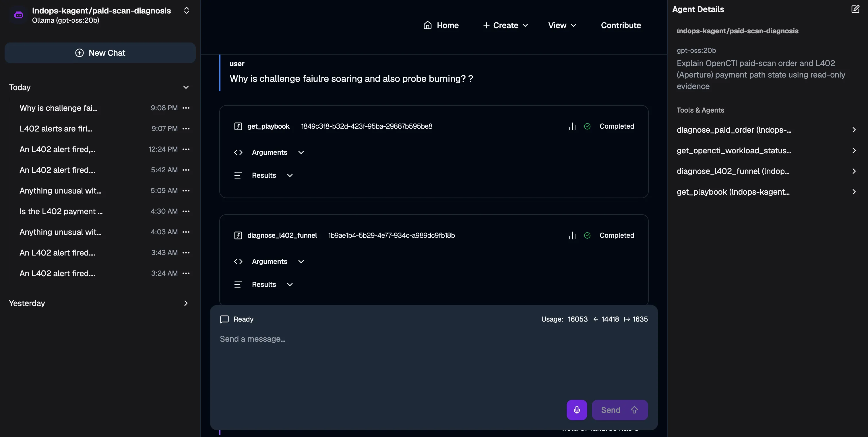Open options menu for 4:03 AM chat
Viewport: 868px width, 437px height.
[186, 232]
